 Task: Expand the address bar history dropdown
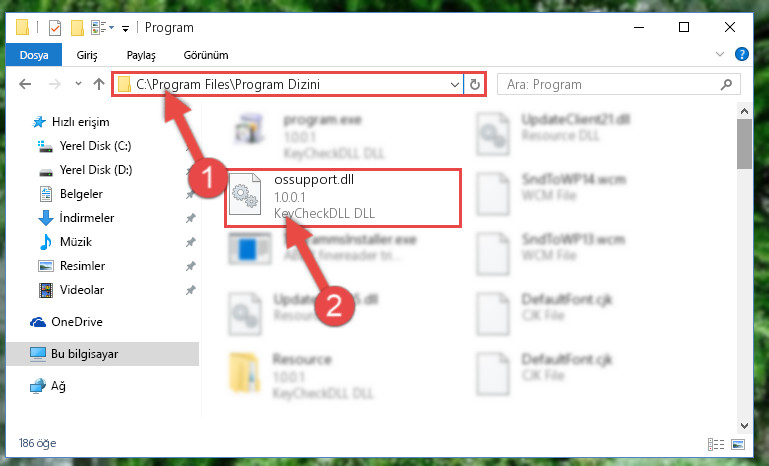point(455,84)
